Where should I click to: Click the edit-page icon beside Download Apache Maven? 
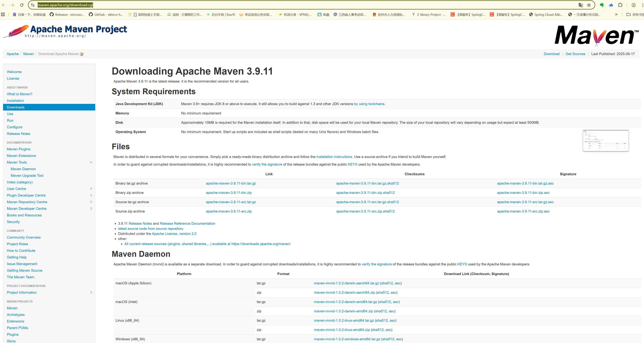coord(81,54)
